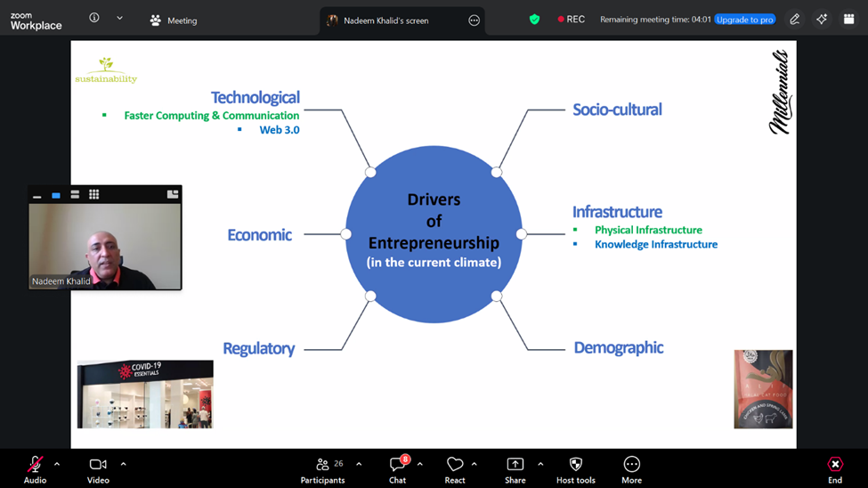Click the Upgrade to pro button
868x488 pixels.
coord(744,20)
